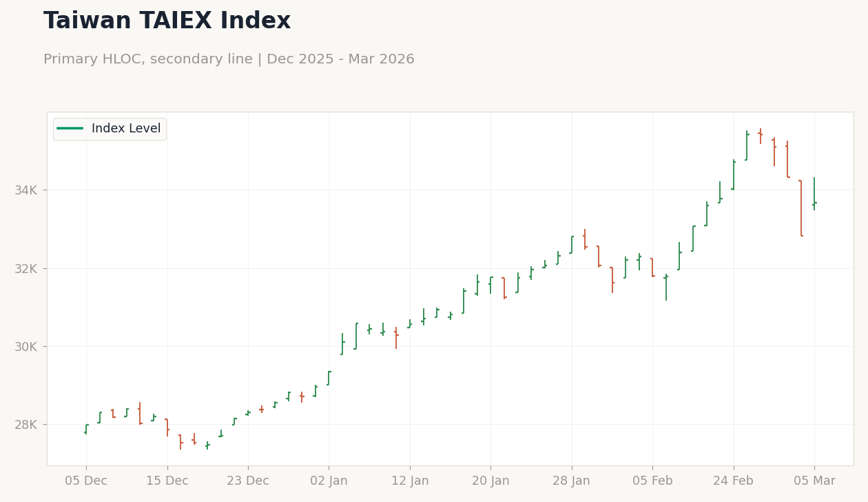868x502 pixels.
Task: Click the green legend line swatch
Action: [x=70, y=129]
